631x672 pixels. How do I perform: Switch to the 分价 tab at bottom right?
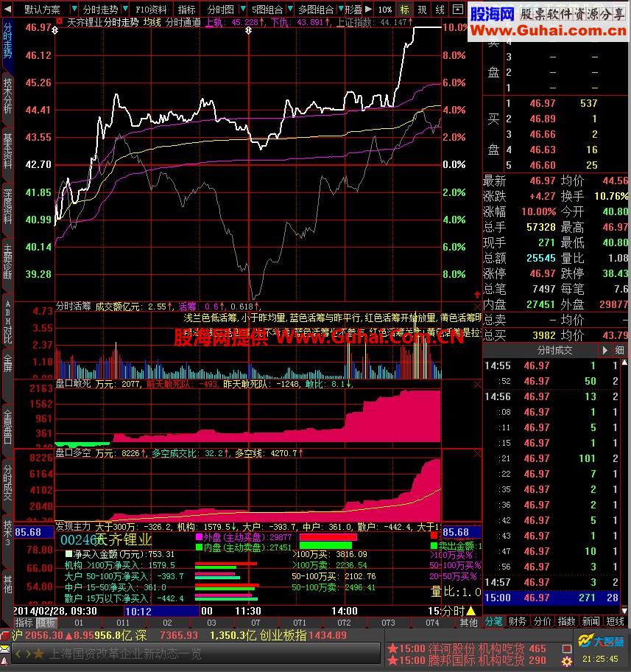(x=542, y=621)
